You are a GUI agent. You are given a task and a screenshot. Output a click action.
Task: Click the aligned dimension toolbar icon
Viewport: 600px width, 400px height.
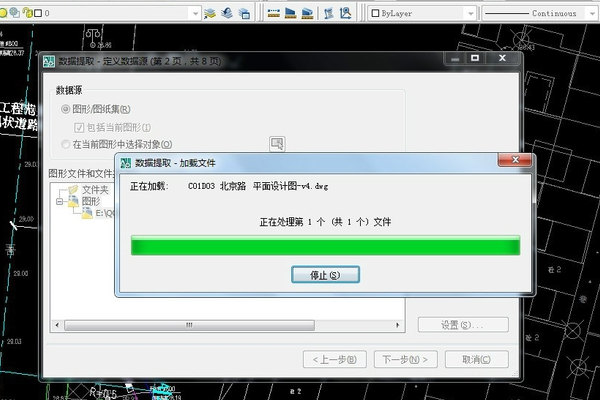click(x=290, y=13)
